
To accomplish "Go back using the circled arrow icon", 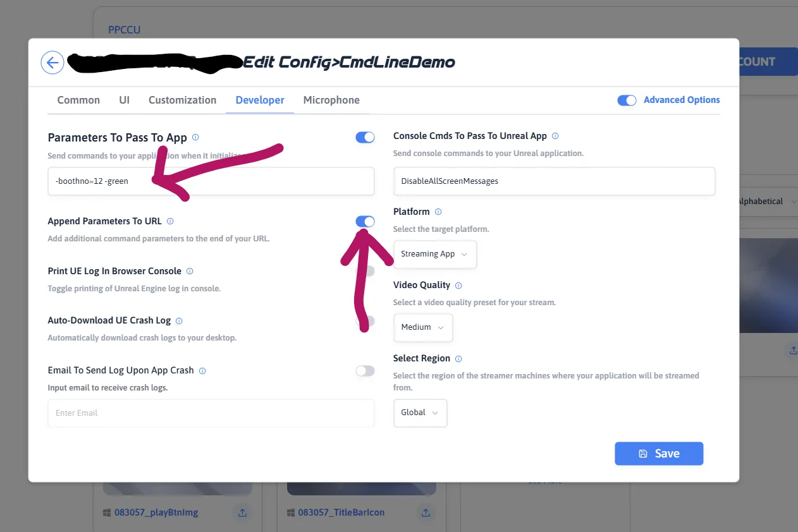I will [x=52, y=63].
